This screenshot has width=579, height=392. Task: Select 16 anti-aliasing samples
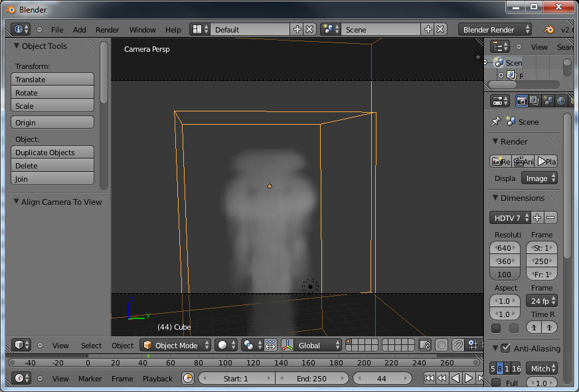516,368
